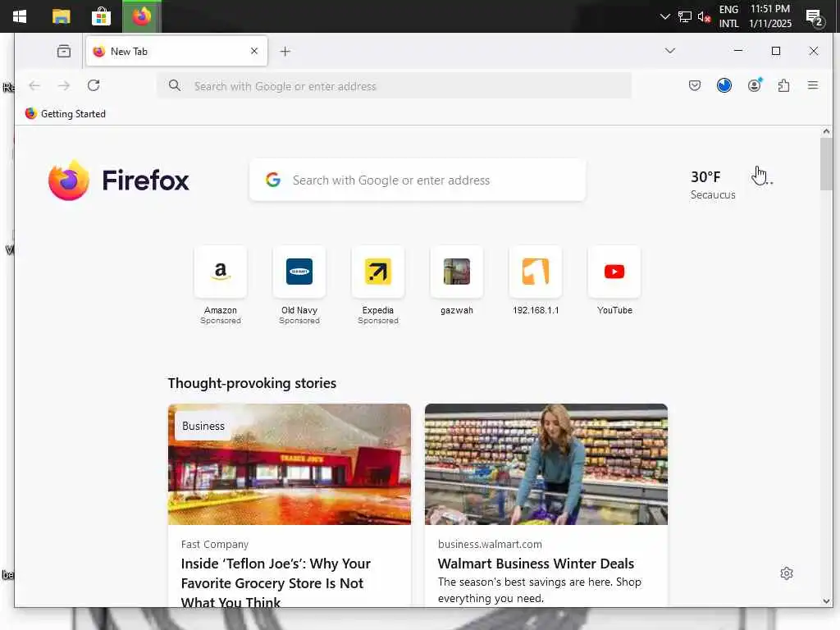840x630 pixels.
Task: Open the Getting Started bookmark
Action: point(66,113)
